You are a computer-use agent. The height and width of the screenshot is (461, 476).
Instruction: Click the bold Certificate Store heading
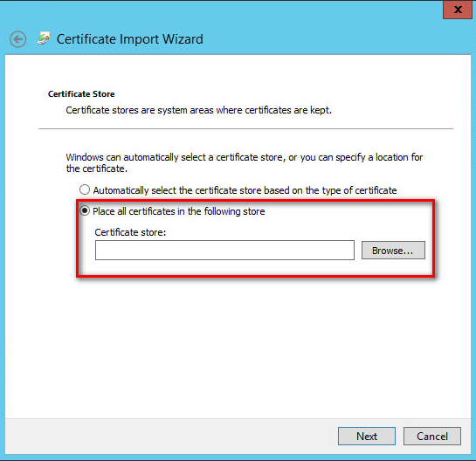pos(81,94)
